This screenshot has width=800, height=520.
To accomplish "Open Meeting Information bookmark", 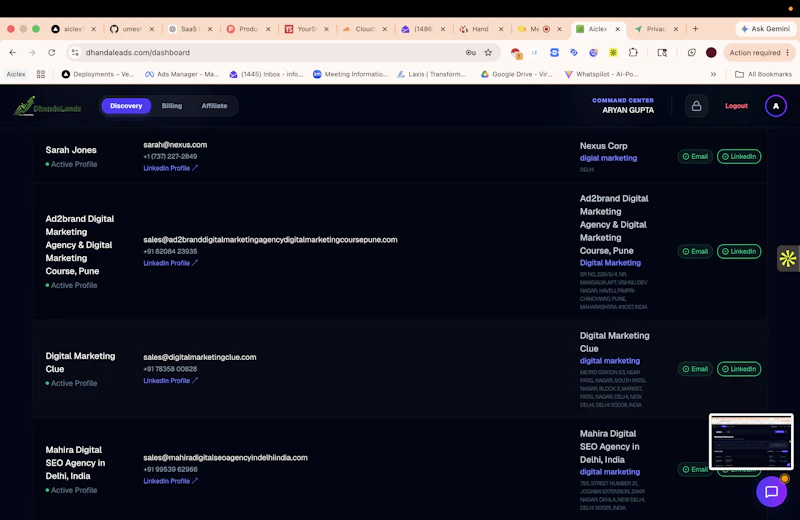I will 351,74.
